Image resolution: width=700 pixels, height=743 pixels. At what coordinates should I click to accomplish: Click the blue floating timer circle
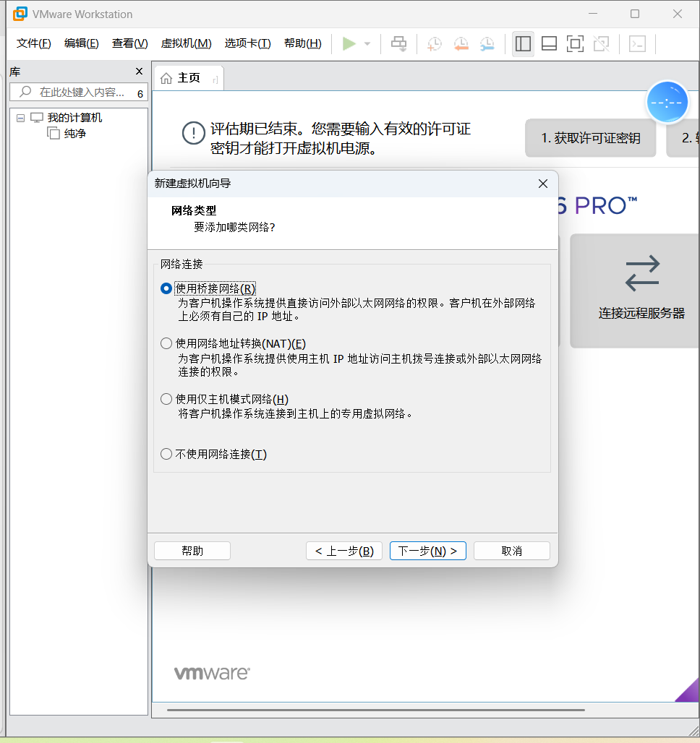[x=667, y=103]
